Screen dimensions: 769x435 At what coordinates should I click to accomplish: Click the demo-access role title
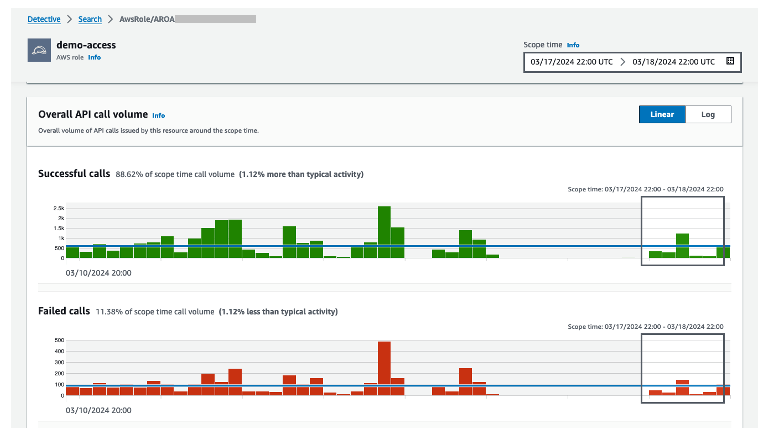[x=89, y=45]
